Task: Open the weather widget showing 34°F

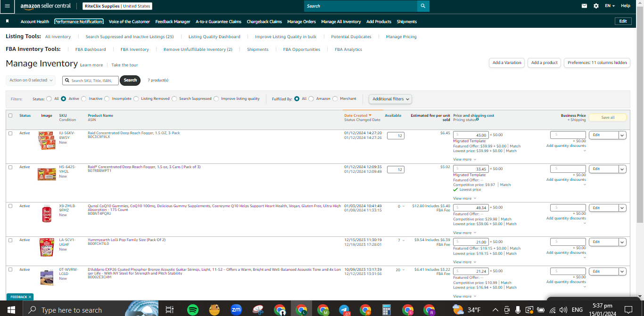Action: [x=466, y=310]
